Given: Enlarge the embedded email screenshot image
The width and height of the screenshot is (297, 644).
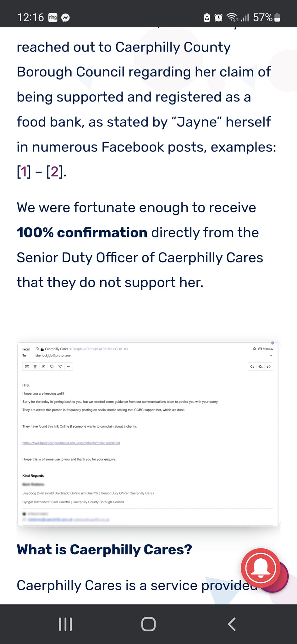Looking at the screenshot, I should (148, 434).
